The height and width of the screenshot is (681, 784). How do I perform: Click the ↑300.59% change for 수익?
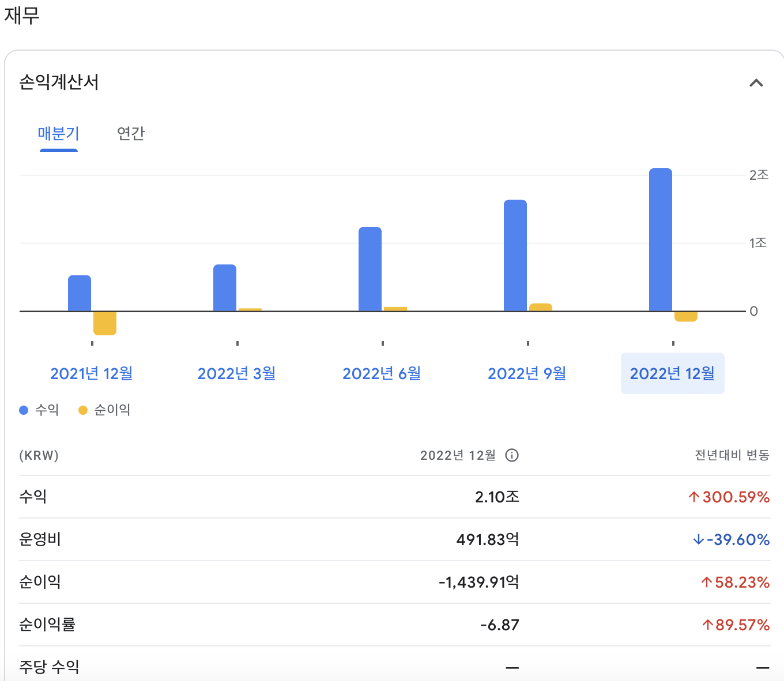click(x=729, y=497)
